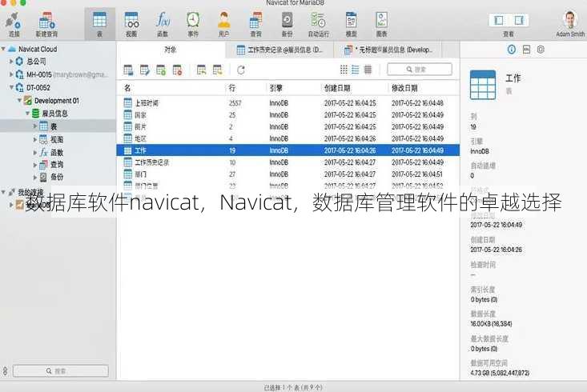
Task: Open the 函数 f(x) toolbar icon
Action: pos(163,19)
